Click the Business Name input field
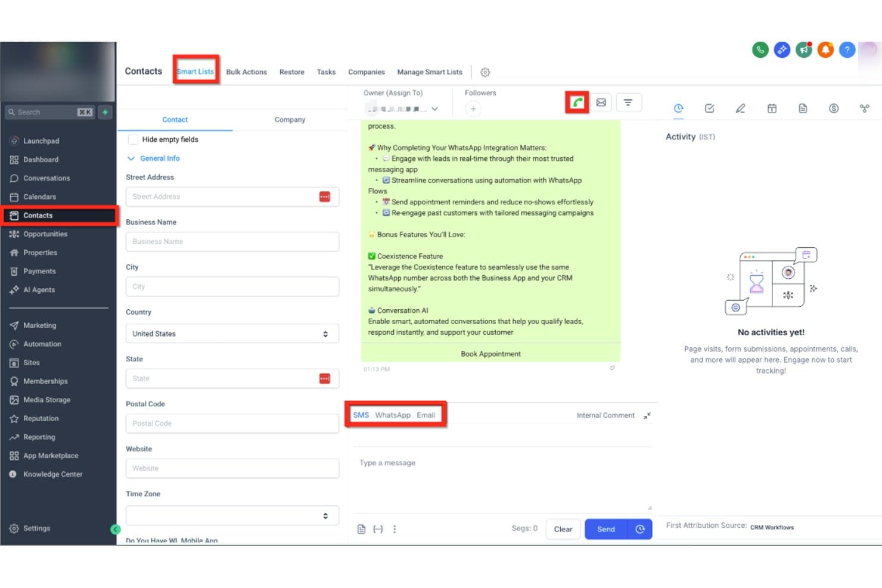Viewport: 882px width, 588px height. 232,242
